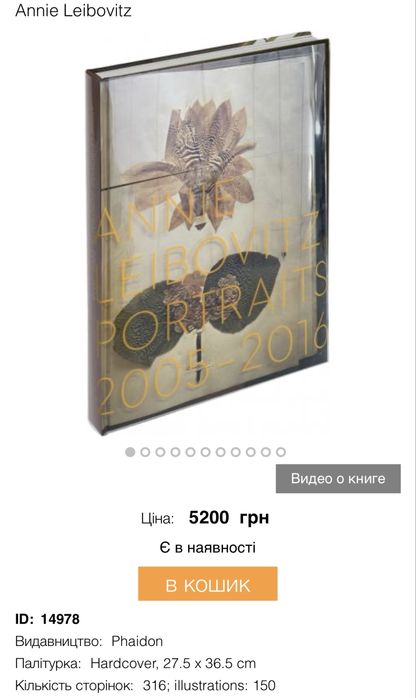Viewport: 416px width, 698px height.
Task: Click the Hardcover binding details text
Action: pos(173,663)
